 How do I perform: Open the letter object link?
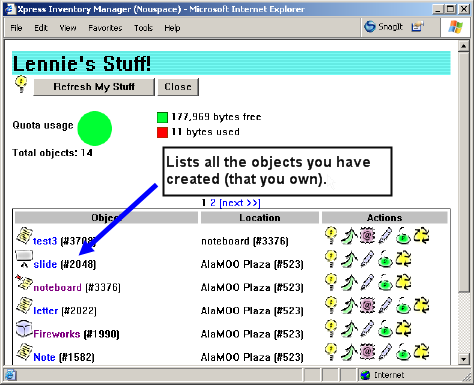[x=46, y=311]
